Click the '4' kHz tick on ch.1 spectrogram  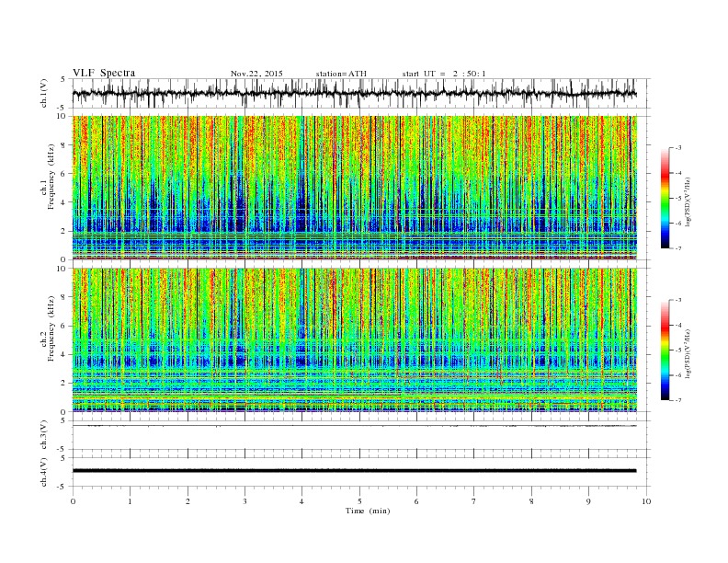point(64,202)
